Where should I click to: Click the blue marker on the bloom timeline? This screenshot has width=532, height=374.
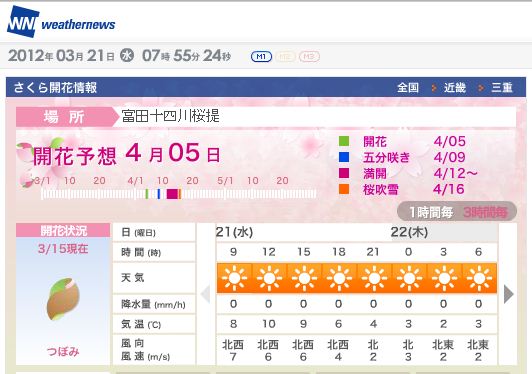point(159,194)
